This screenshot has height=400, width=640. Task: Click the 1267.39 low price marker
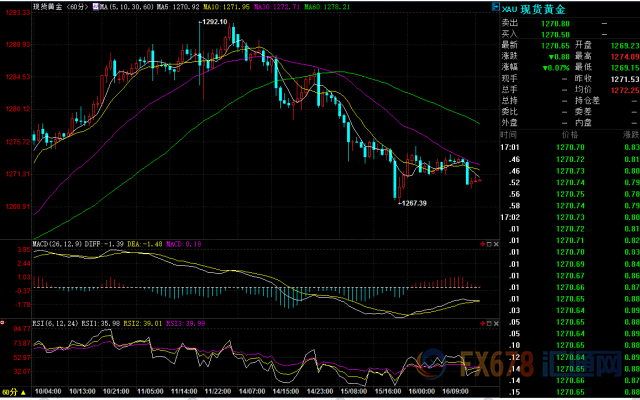pos(412,203)
